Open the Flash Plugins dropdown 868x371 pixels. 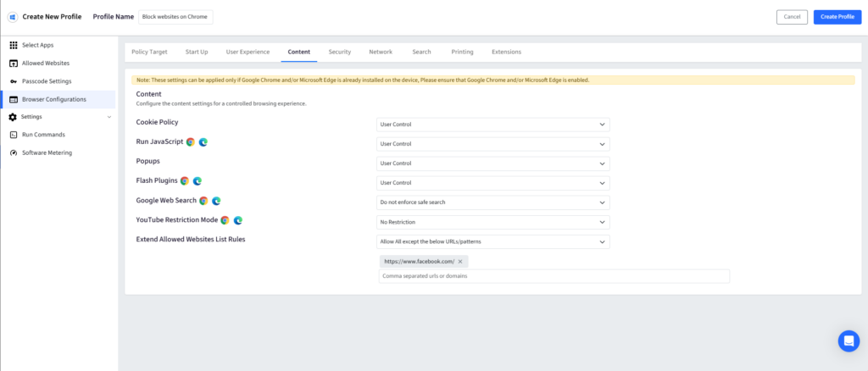493,183
